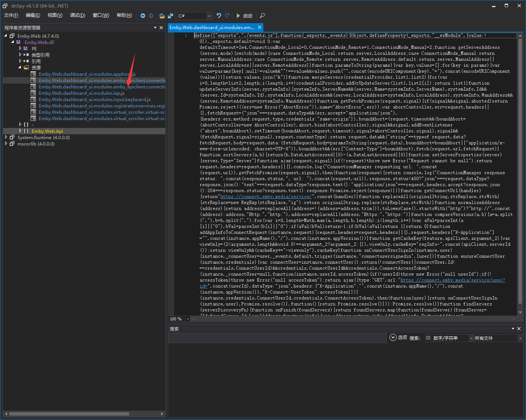The height and width of the screenshot is (420, 526).
Task: Click the resource icon beside apphost.js
Action: coord(33,74)
